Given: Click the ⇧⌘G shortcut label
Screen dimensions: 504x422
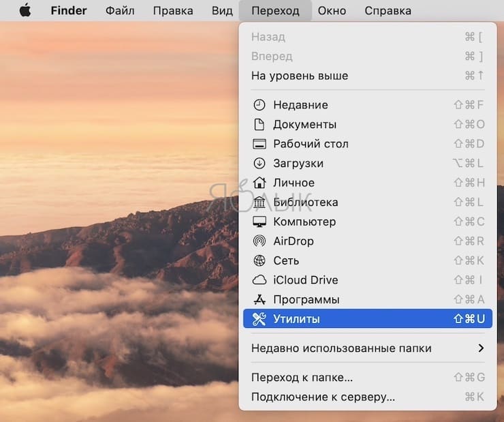Looking at the screenshot, I should click(x=469, y=377).
